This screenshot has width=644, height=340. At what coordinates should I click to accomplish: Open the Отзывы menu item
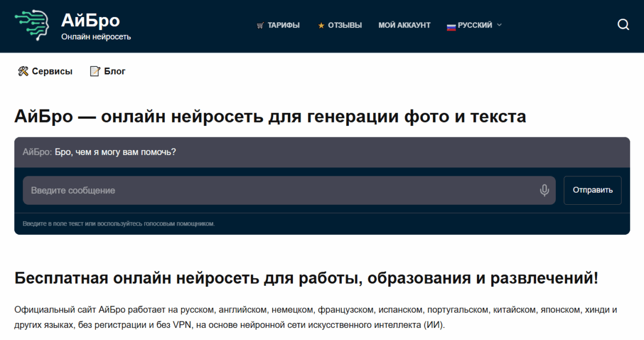344,25
